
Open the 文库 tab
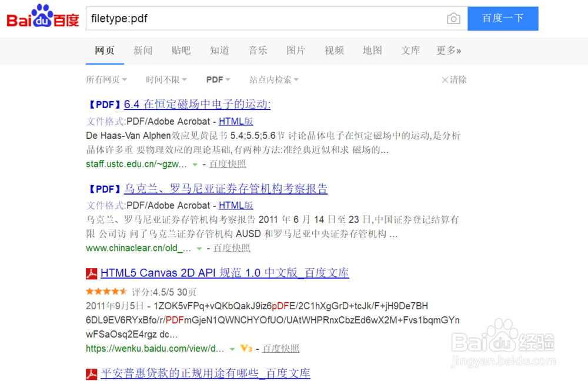(x=410, y=50)
